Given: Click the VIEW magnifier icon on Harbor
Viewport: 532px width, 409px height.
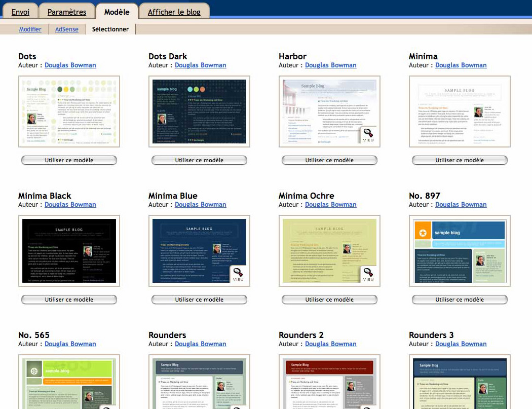Looking at the screenshot, I should click(x=368, y=135).
